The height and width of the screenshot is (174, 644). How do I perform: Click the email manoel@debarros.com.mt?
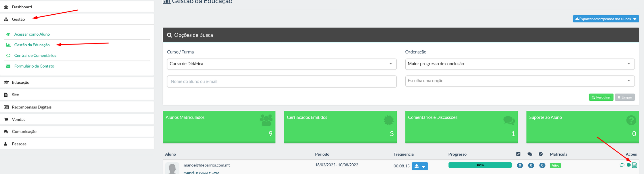[x=207, y=165]
